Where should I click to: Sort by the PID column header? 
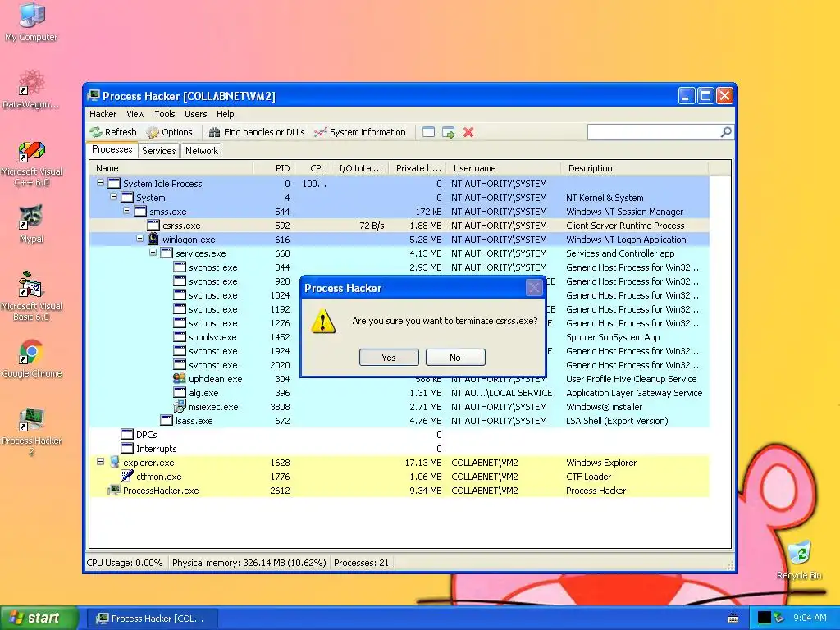(x=274, y=168)
